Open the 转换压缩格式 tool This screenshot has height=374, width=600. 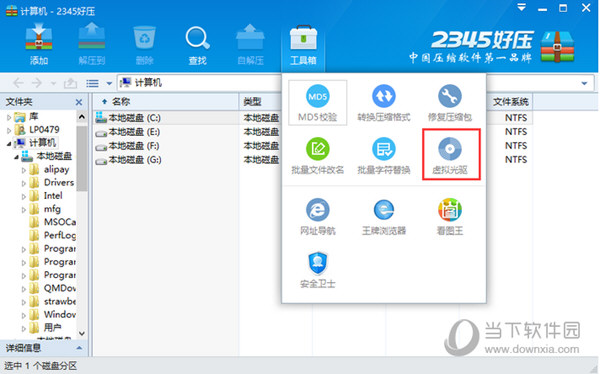(x=384, y=103)
